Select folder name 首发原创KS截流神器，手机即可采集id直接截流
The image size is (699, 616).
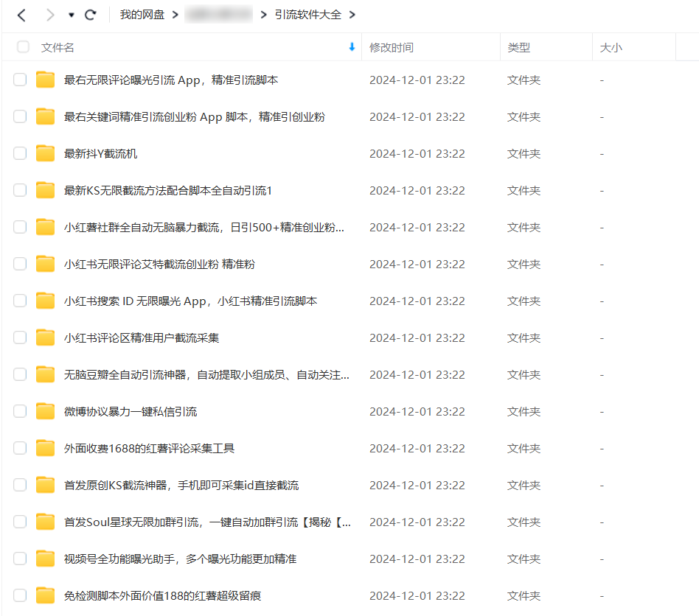coord(181,485)
